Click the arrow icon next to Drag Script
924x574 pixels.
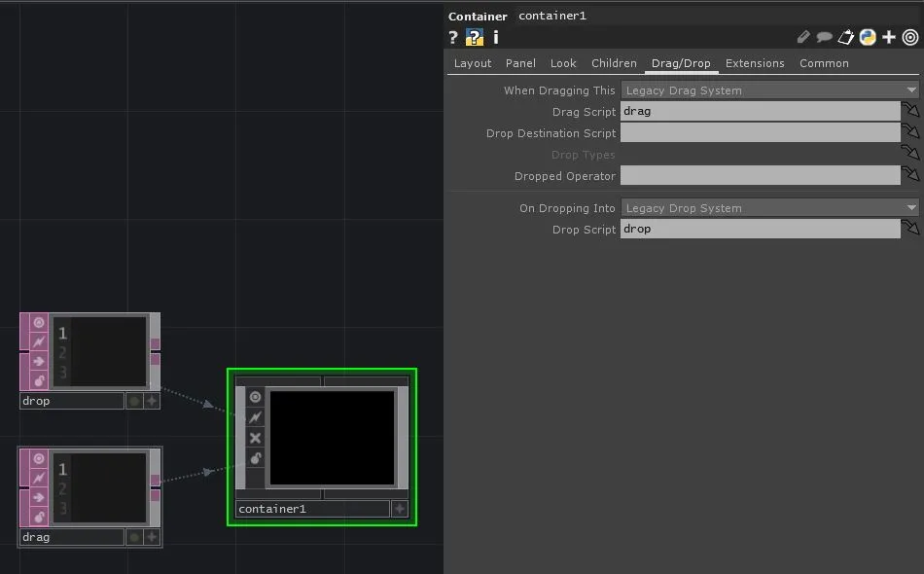(x=910, y=112)
